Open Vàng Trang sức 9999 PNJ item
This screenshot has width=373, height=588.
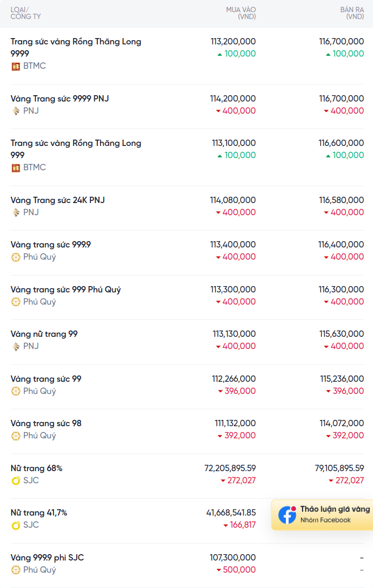click(60, 99)
